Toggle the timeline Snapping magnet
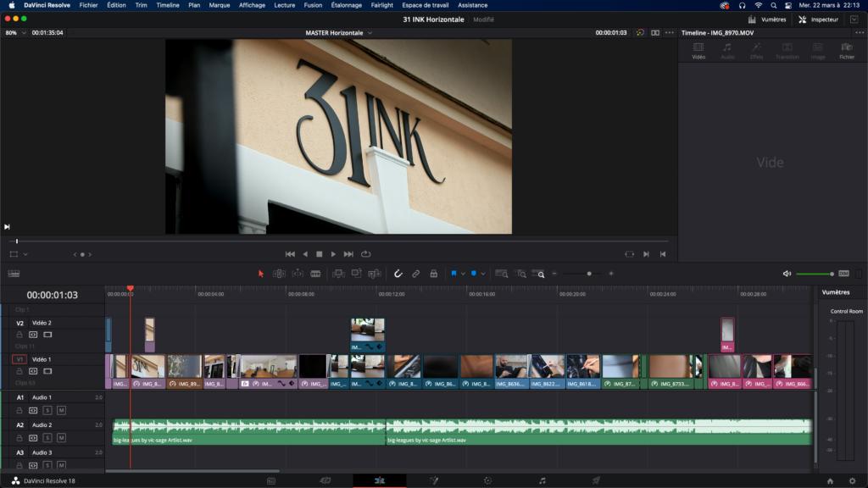The height and width of the screenshot is (488, 868). click(x=398, y=274)
